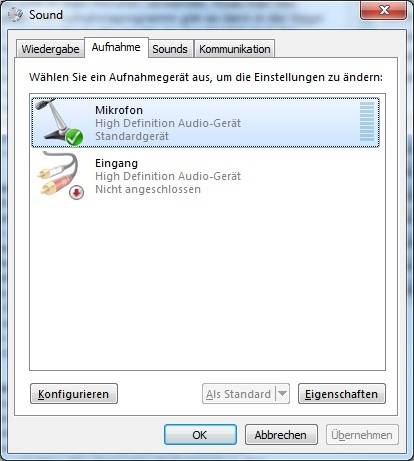Click the green checkmark badge on Mikrofon
Viewport: 414px width, 461px height.
click(x=74, y=137)
